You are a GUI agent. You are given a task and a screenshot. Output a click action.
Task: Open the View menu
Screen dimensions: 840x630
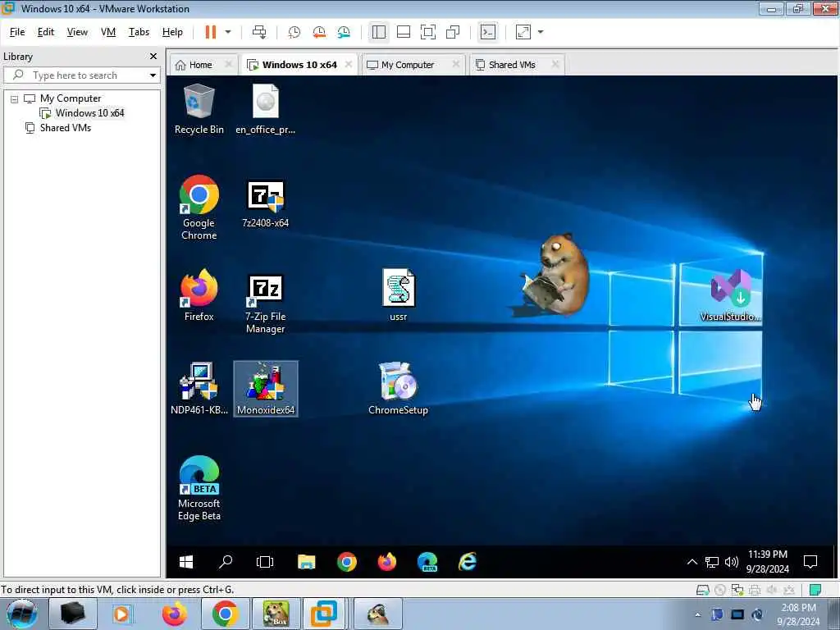coord(77,32)
